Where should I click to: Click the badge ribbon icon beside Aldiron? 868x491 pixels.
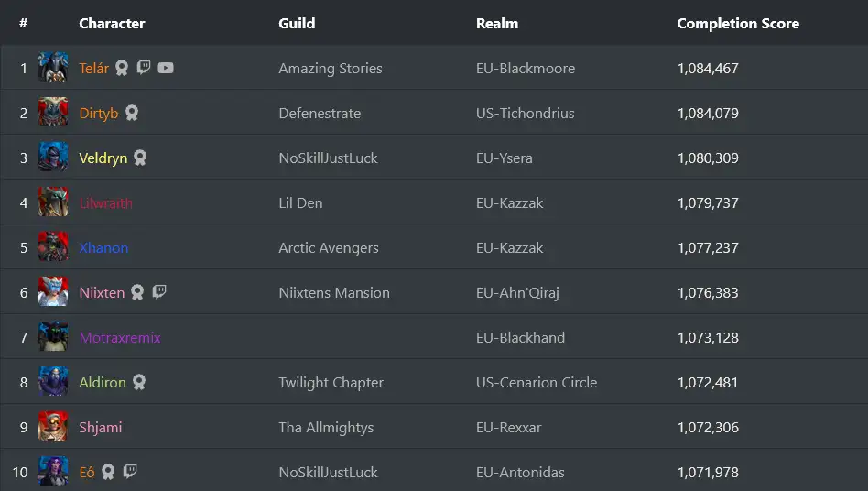coord(139,382)
